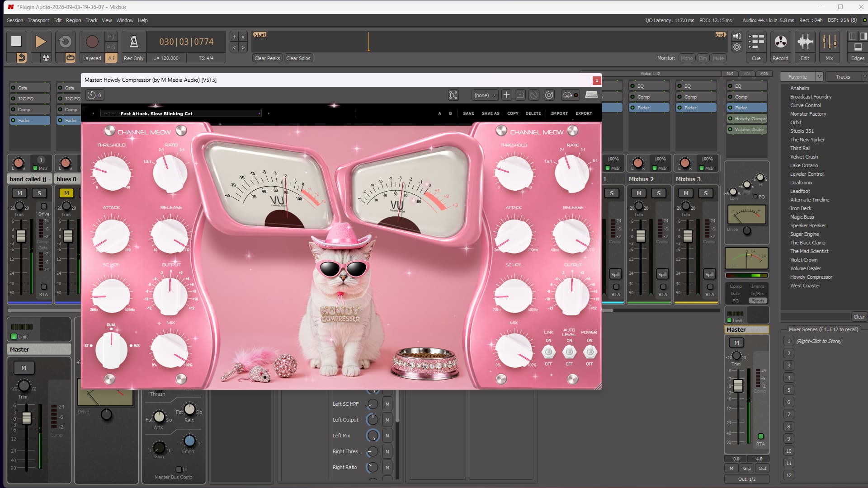Open the Layered record mode dropdown
This screenshot has width=868, height=488.
tap(92, 58)
